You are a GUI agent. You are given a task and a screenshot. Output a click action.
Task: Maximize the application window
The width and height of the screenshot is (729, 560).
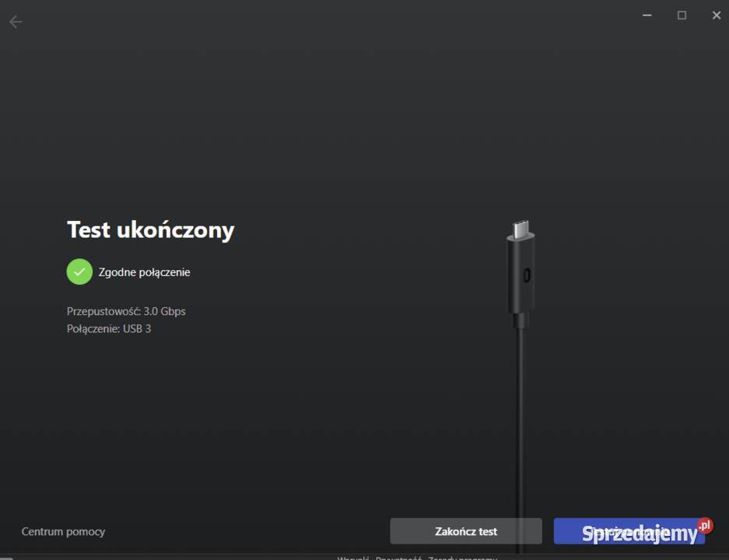(682, 15)
